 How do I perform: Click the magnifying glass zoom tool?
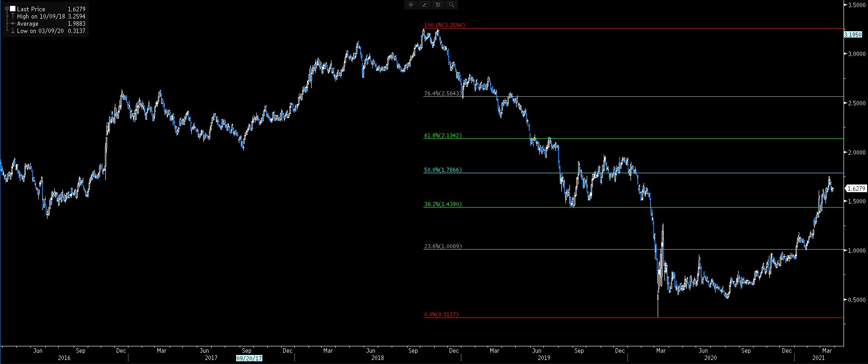point(451,5)
